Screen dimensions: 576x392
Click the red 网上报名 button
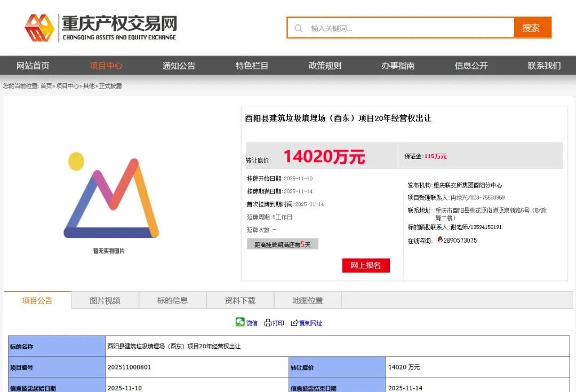(x=366, y=265)
